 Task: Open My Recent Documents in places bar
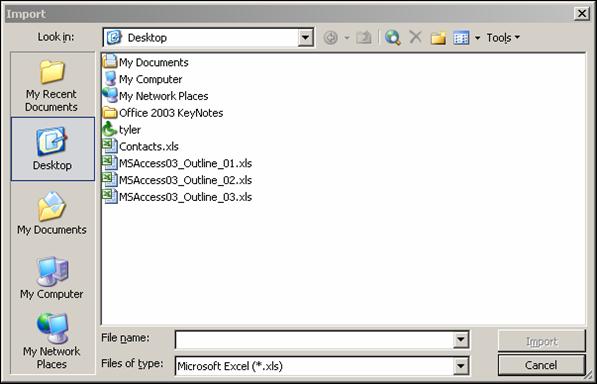coord(51,86)
